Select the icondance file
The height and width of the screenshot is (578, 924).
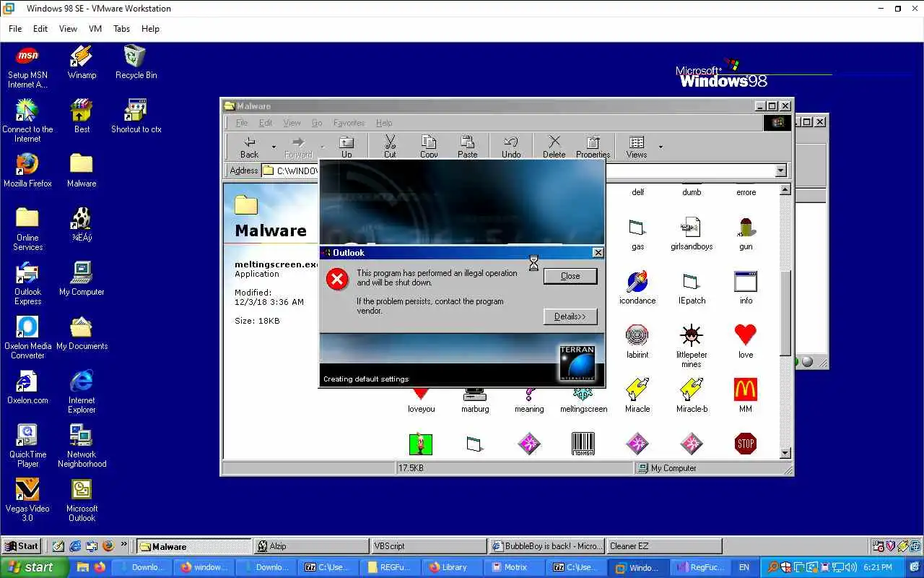click(637, 288)
